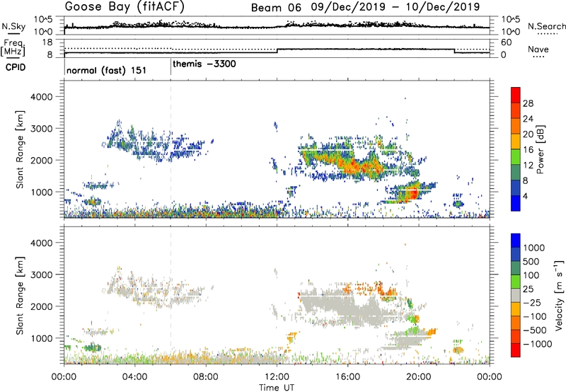Viewport: 566px width, 392px height.
Task: Click the 08:00 time tick label
Action: click(206, 377)
